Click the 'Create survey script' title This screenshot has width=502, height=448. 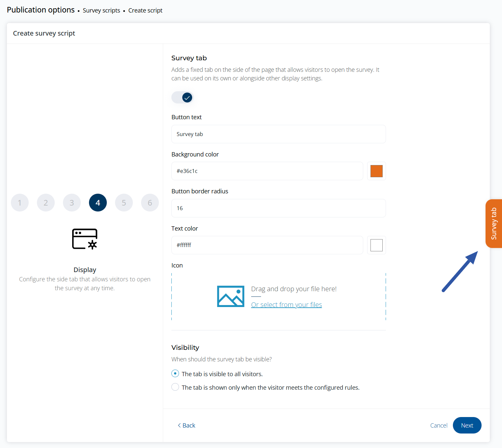click(44, 33)
